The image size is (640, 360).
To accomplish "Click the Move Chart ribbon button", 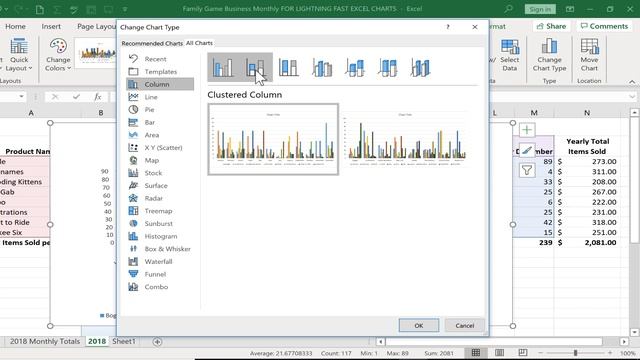I will point(589,55).
